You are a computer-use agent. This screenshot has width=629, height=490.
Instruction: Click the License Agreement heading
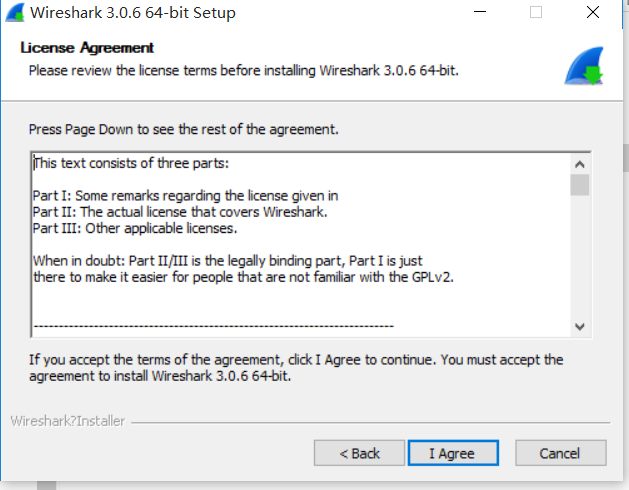click(x=87, y=48)
